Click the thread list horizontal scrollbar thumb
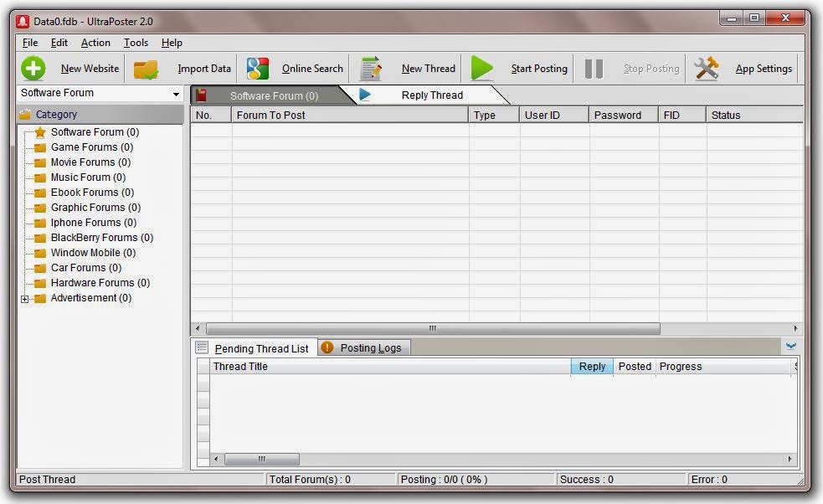823x504 pixels. click(x=262, y=459)
